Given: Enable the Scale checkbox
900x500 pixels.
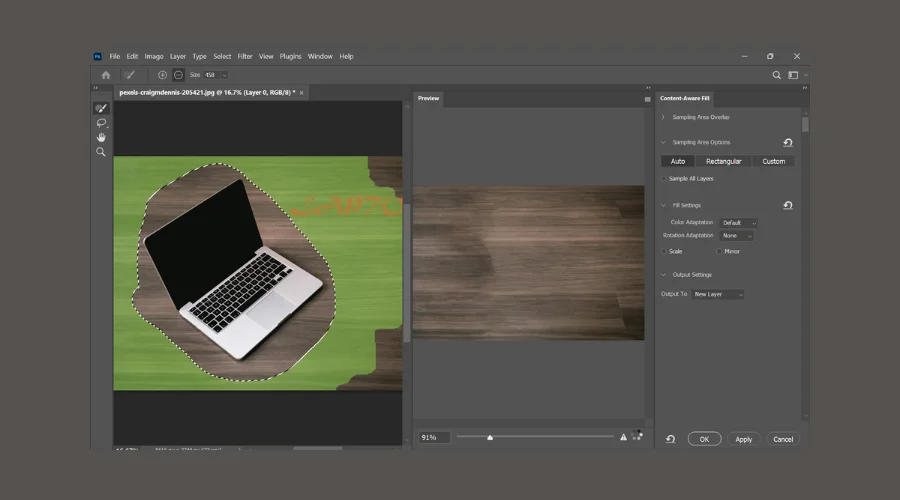Looking at the screenshot, I should (x=664, y=251).
